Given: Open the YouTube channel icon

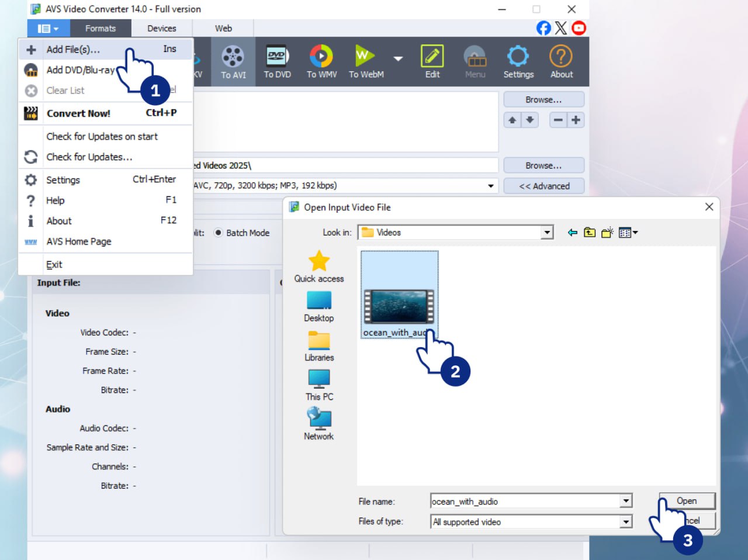Looking at the screenshot, I should click(579, 27).
